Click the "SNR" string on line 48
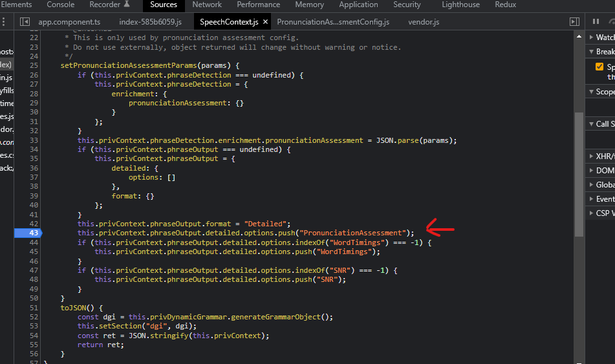Screen dimensions: 615x364 coord(327,279)
